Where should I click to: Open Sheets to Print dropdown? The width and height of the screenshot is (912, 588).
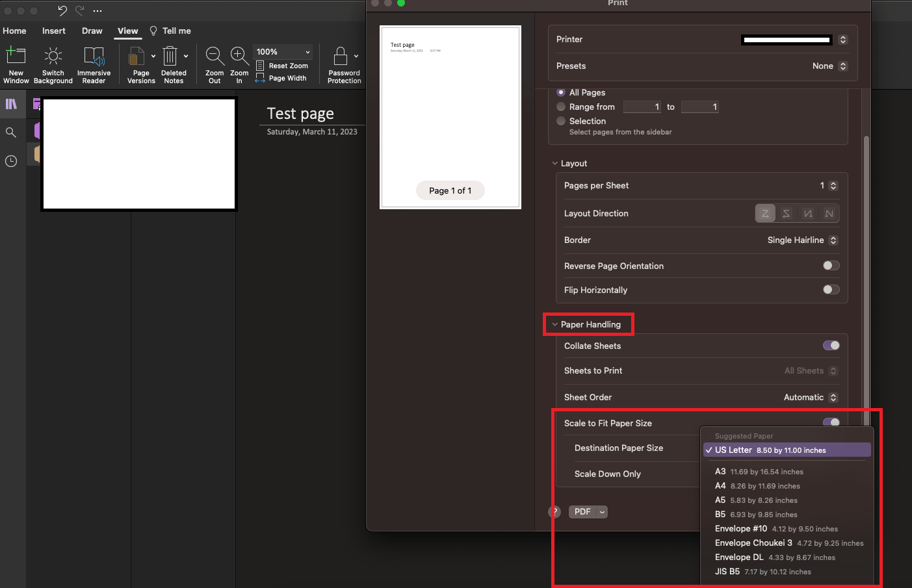coord(811,371)
